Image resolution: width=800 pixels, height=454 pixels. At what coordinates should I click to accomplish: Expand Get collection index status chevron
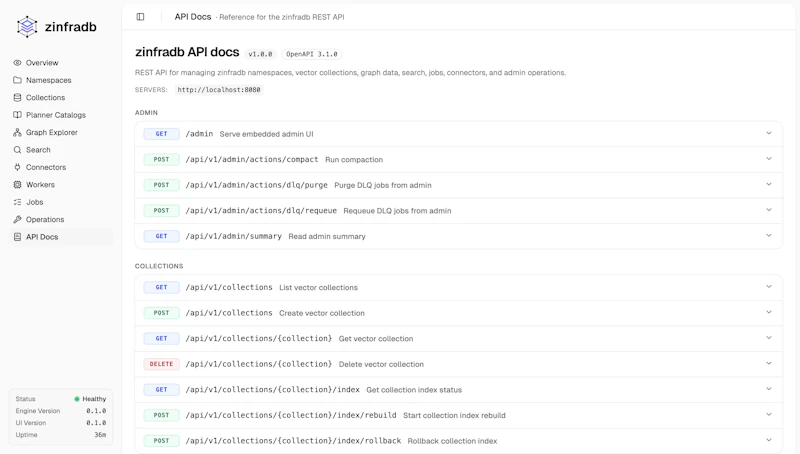(x=768, y=389)
